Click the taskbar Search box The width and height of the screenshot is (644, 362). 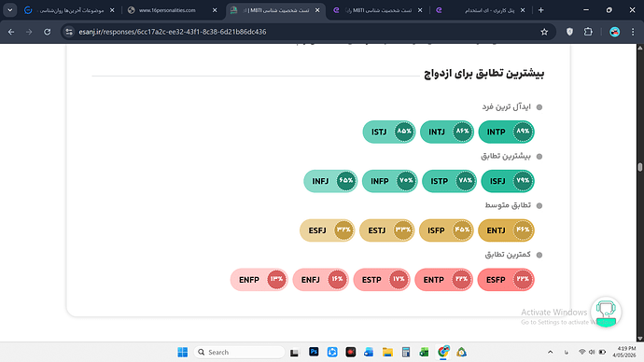point(239,352)
